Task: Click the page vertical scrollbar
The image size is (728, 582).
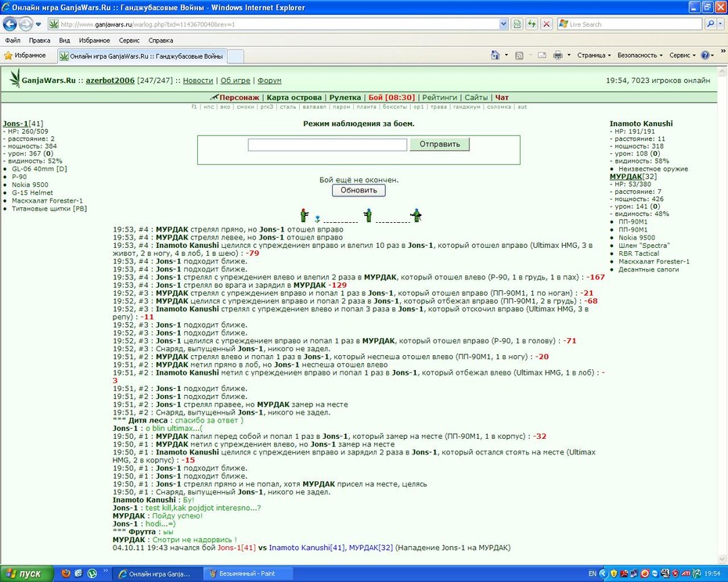Action: pyautogui.click(x=722, y=315)
